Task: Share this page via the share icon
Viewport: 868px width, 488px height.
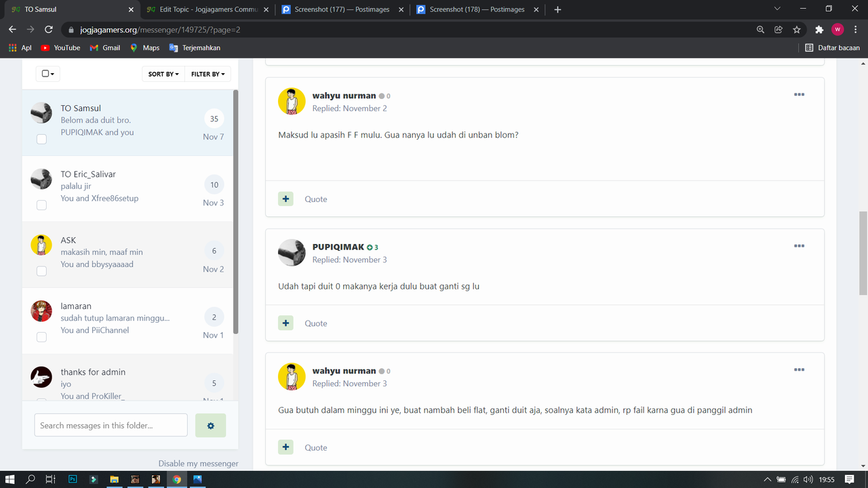Action: [x=778, y=30]
